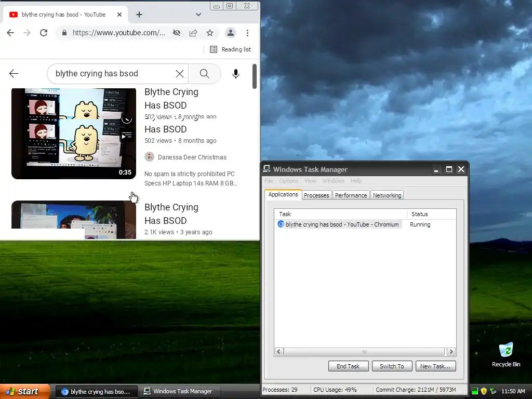Click the YouTube page vertical scrollbar
This screenshot has width=532, height=399.
point(255,76)
